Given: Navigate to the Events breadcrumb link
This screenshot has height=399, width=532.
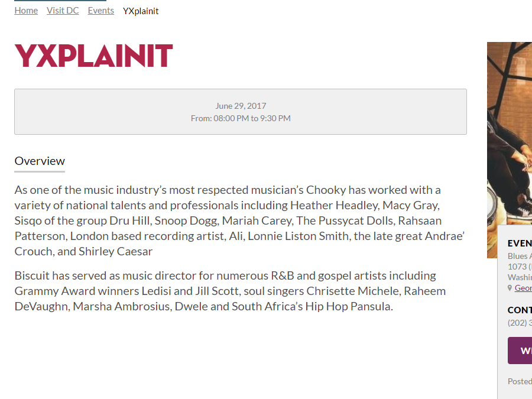Looking at the screenshot, I should (x=100, y=11).
